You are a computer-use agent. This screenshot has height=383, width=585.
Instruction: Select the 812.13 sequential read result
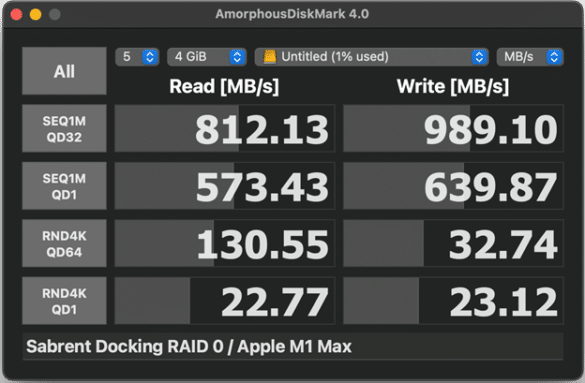(x=225, y=128)
